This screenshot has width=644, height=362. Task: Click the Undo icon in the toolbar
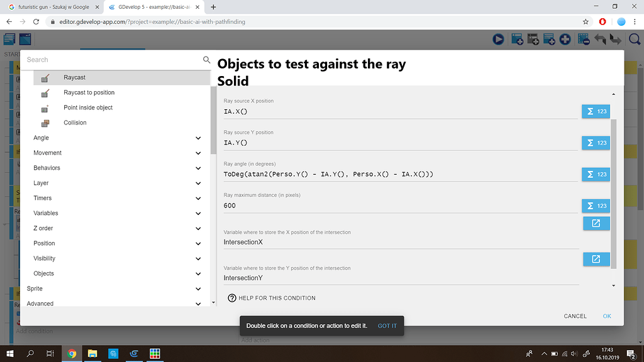click(599, 39)
